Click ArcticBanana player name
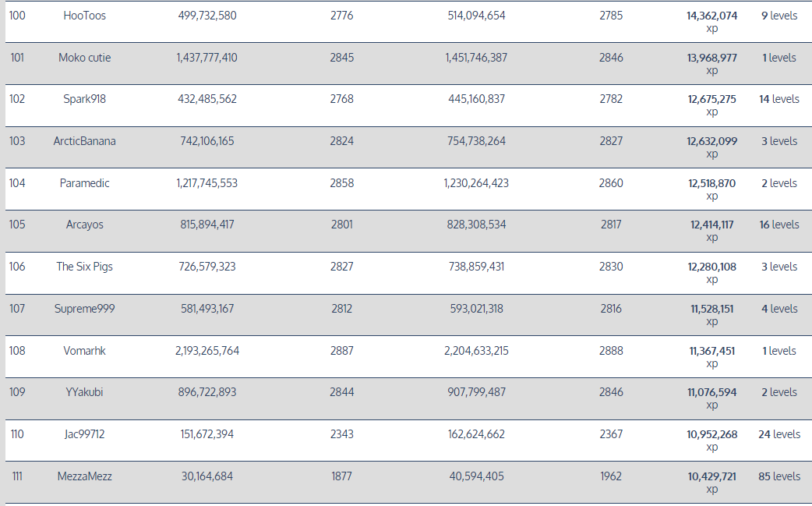Image resolution: width=812 pixels, height=506 pixels. click(x=84, y=141)
